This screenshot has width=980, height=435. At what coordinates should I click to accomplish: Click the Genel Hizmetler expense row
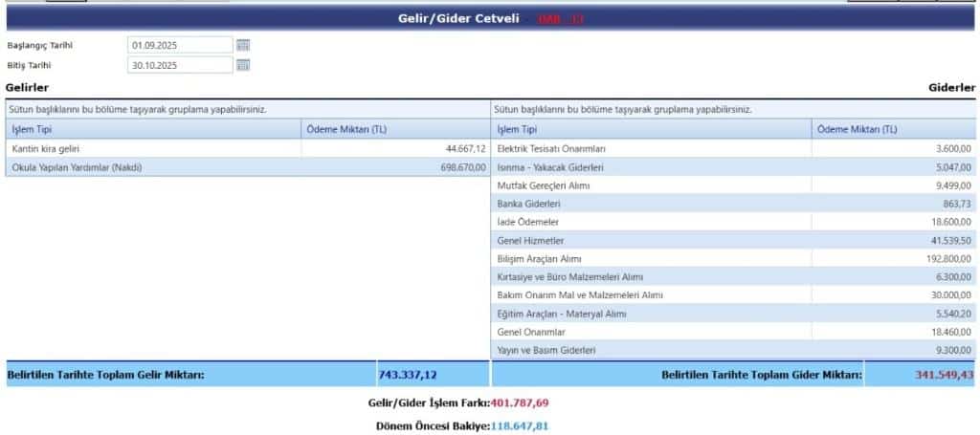pos(651,240)
